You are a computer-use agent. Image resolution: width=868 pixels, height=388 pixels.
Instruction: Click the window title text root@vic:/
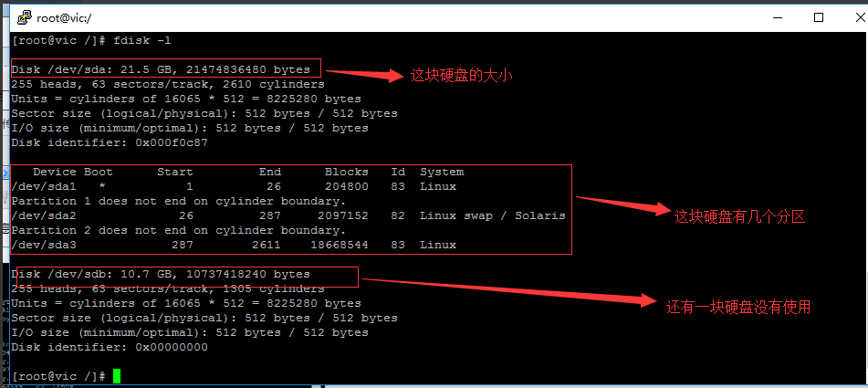pos(64,16)
